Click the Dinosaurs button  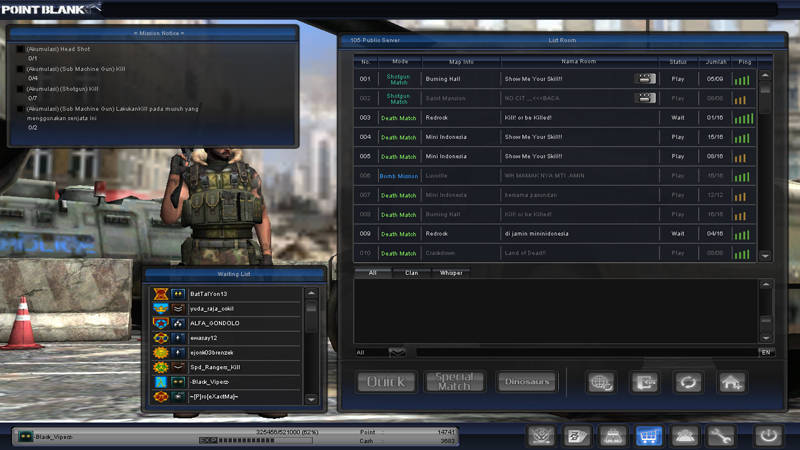point(527,382)
